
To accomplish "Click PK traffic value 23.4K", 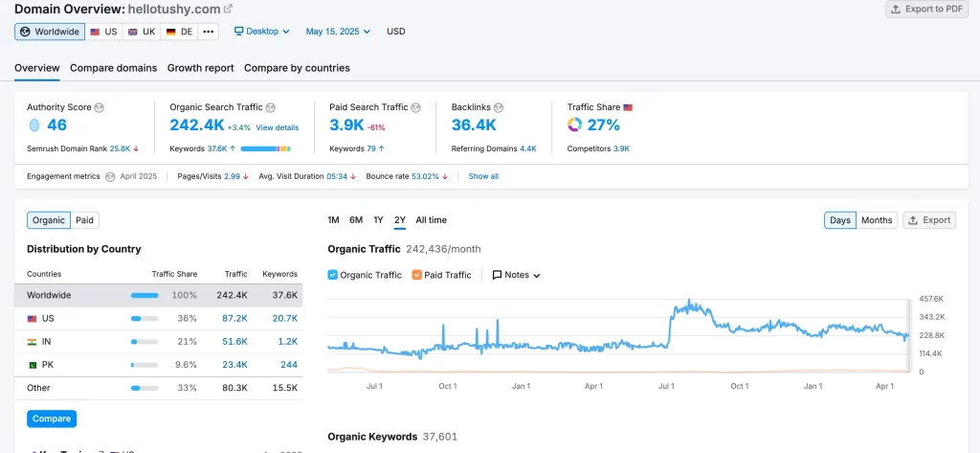I will coord(234,365).
